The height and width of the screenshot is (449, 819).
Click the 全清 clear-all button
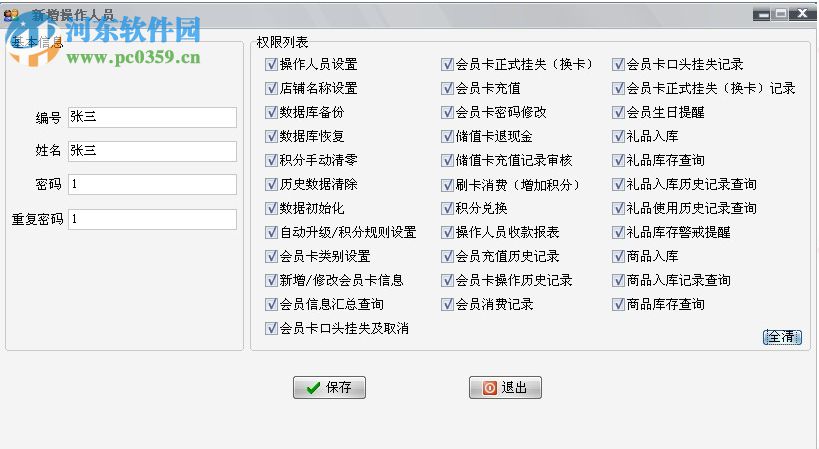click(x=782, y=337)
